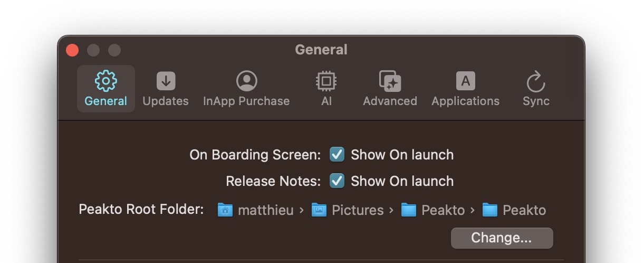Toggle On Boarding Screen show on launch checkbox
The image size is (644, 263).
pos(337,155)
